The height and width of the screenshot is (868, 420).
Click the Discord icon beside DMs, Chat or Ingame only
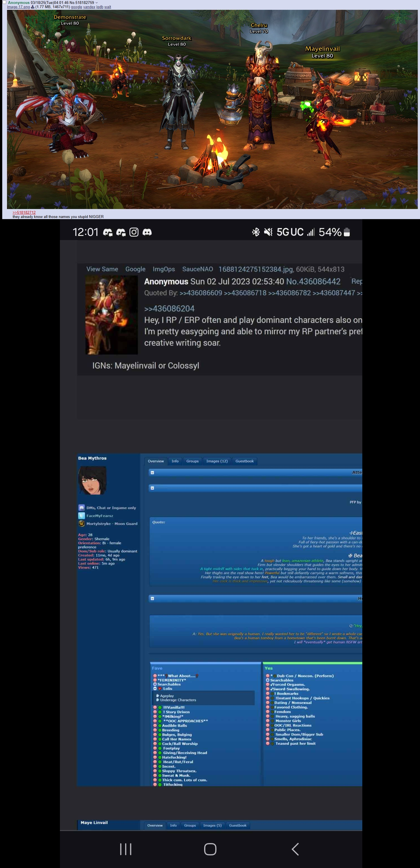click(x=81, y=507)
